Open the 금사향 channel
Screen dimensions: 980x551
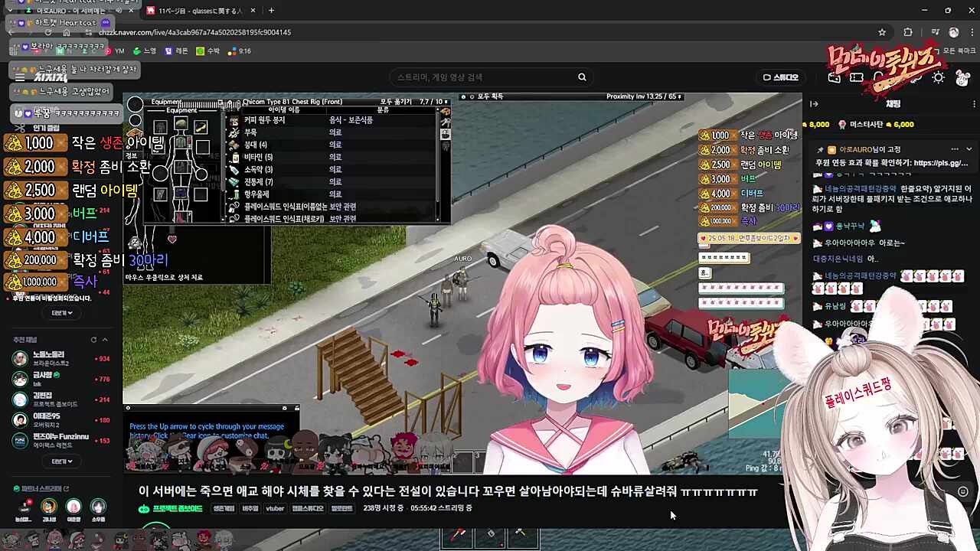click(63, 379)
